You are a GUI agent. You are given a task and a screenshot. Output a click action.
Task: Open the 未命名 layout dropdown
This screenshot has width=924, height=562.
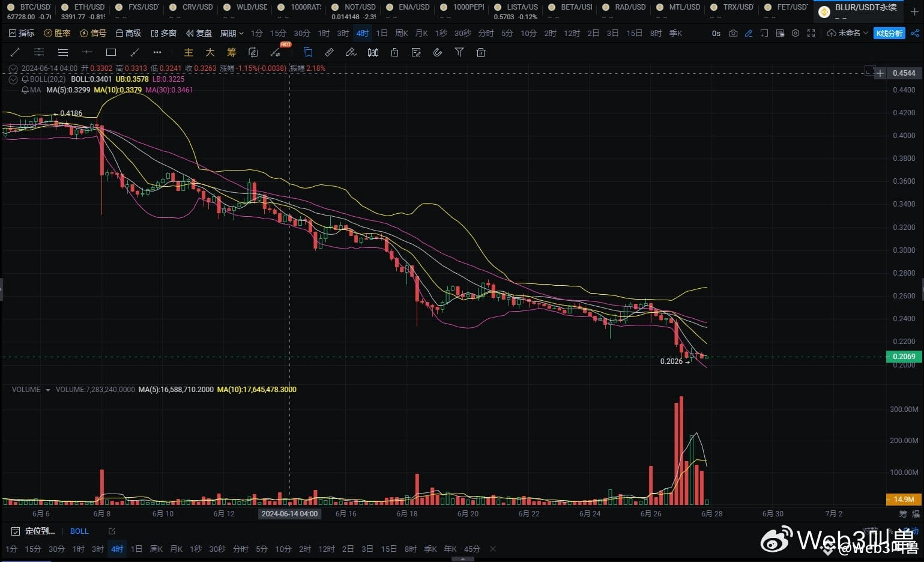[848, 33]
